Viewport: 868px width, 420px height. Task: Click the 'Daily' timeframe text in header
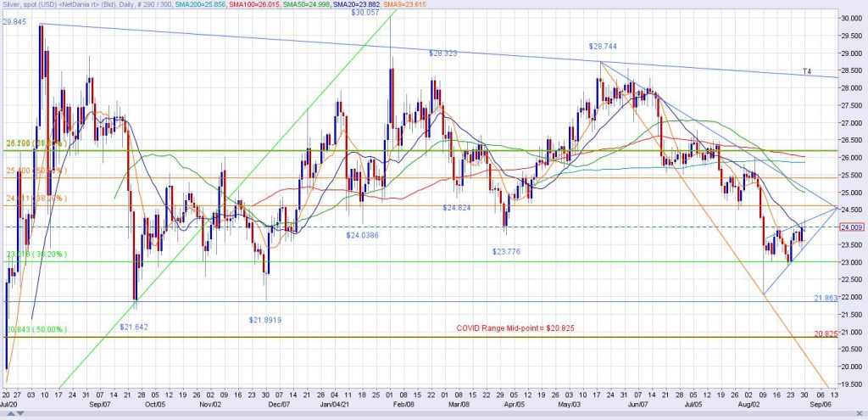[126, 4]
